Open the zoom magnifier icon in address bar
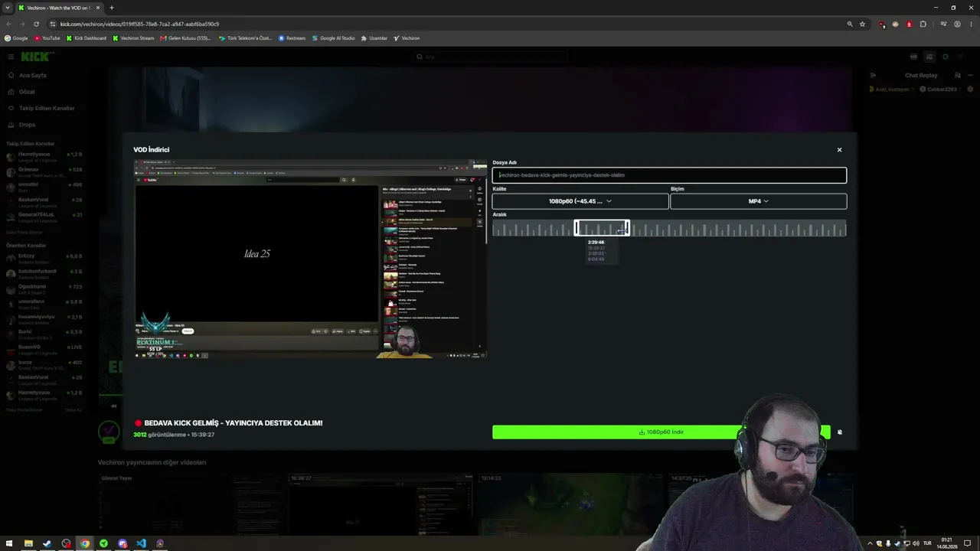 (x=850, y=24)
